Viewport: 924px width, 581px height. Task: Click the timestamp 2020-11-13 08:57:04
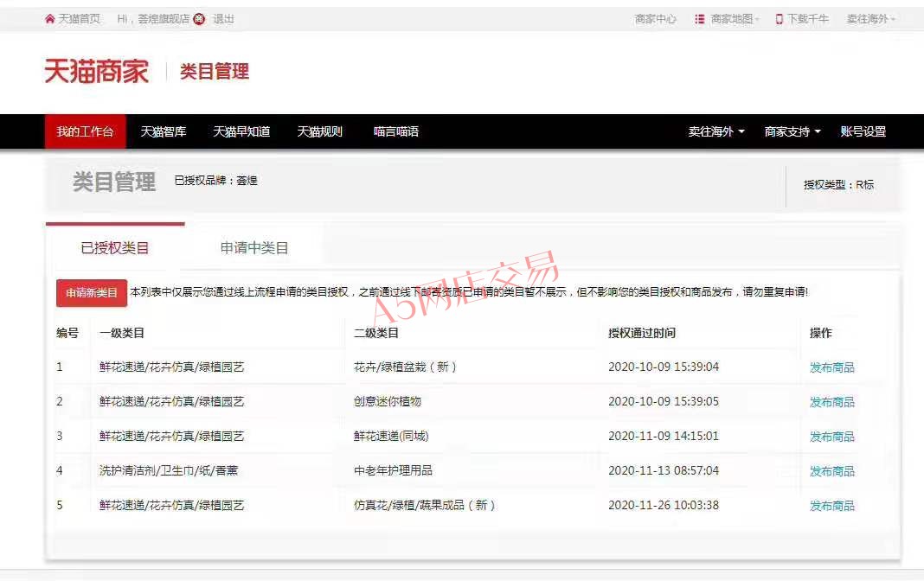pyautogui.click(x=664, y=470)
